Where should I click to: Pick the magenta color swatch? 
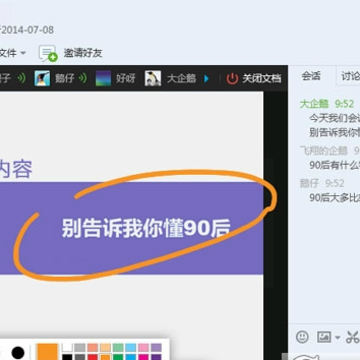(143, 357)
